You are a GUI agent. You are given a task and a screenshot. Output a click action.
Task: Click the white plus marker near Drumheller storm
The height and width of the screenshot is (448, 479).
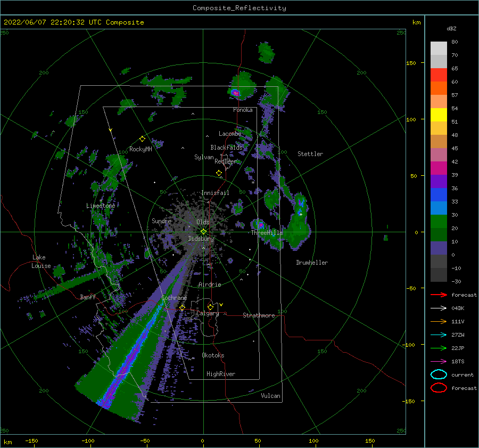[x=301, y=214]
